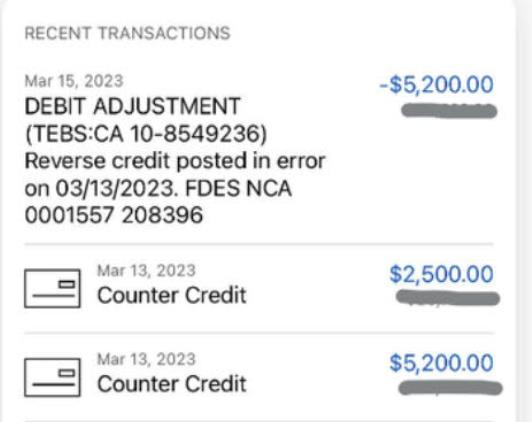Click the divider below the debit adjustment
Image resolution: width=532 pixels, height=422 pixels.
pos(259,244)
